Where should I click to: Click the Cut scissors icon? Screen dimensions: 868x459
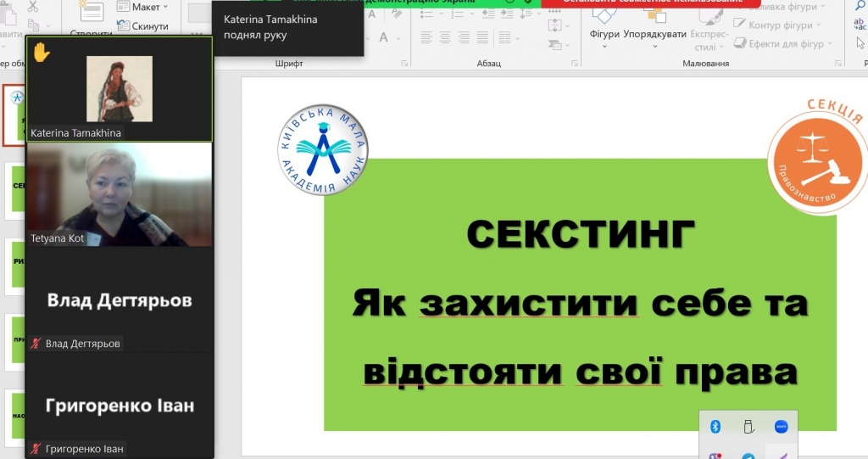pyautogui.click(x=33, y=6)
